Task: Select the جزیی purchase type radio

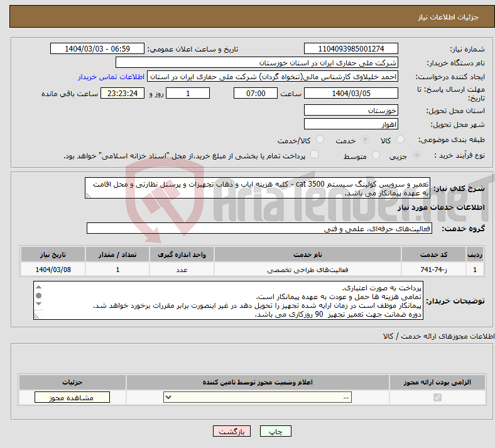Action: [416, 155]
